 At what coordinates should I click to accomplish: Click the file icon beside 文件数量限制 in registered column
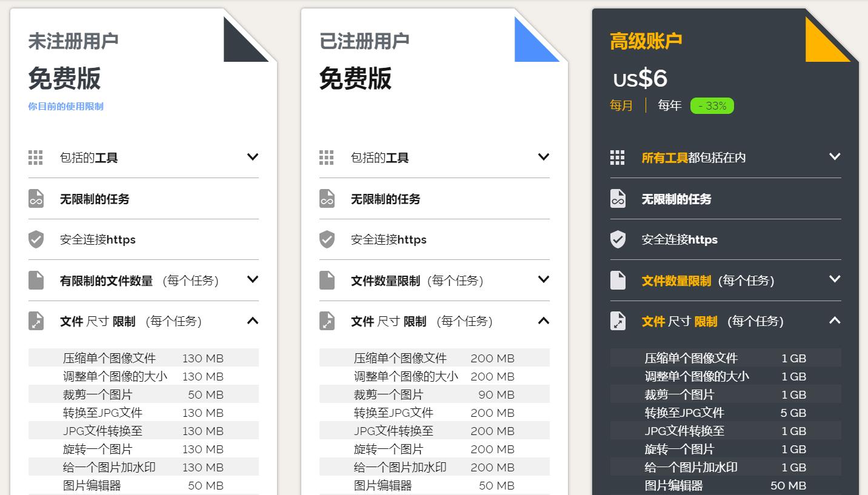[326, 280]
